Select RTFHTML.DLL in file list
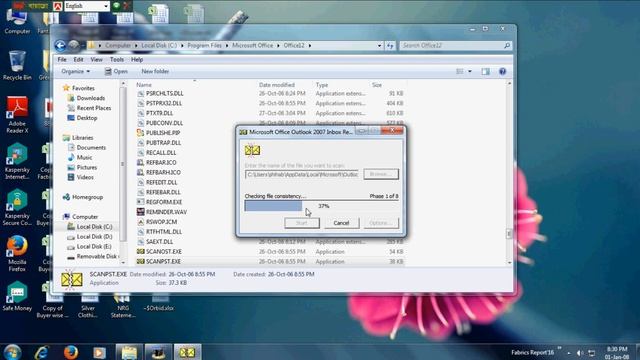Viewport: 640px width, 360px height. [164, 232]
